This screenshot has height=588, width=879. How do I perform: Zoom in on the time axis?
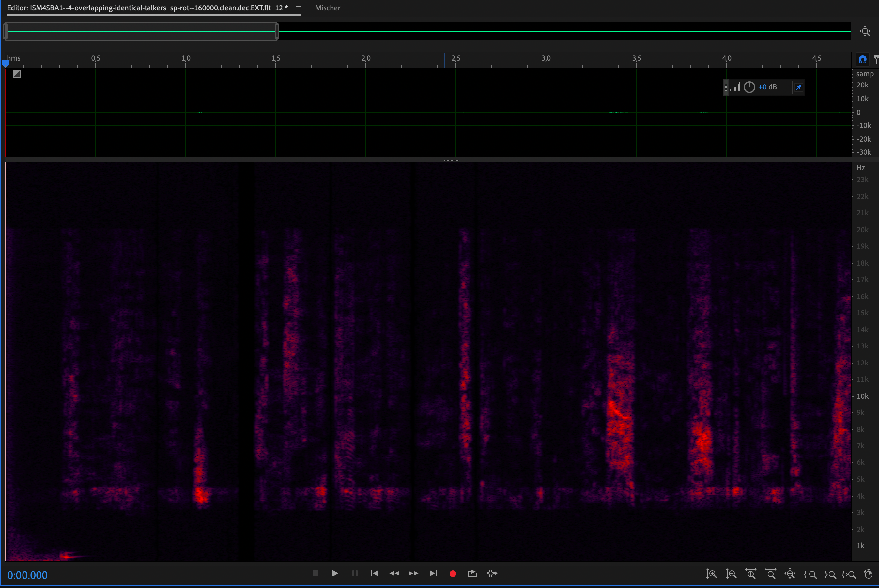(x=751, y=574)
